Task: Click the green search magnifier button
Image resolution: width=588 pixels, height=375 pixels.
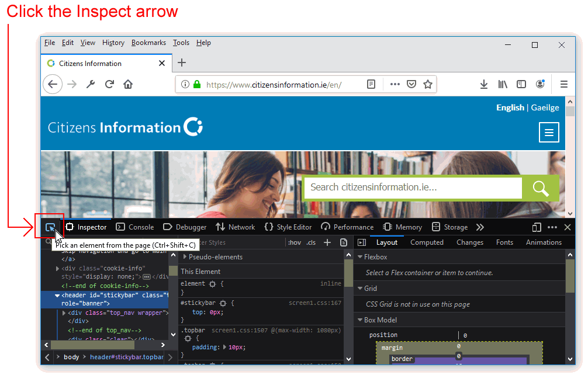Action: [x=541, y=188]
